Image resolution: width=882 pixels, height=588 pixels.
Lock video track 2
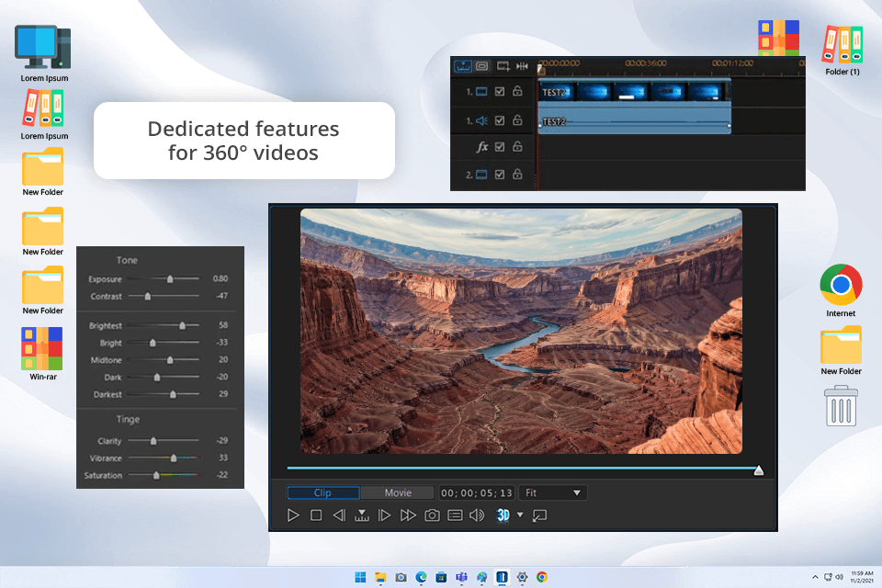click(517, 174)
